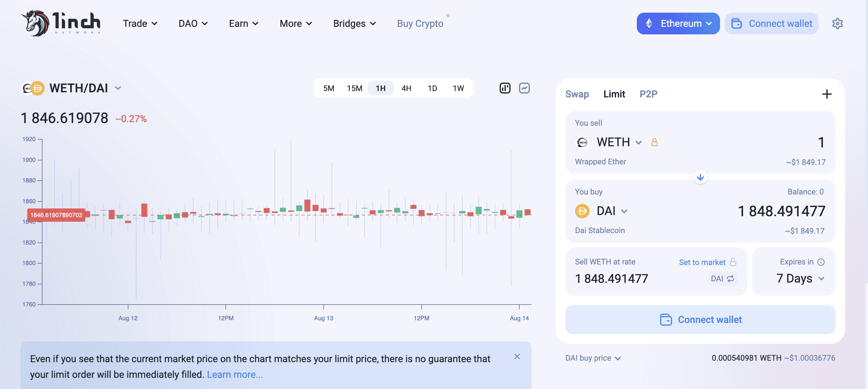
Task: Expand the WETH/DAI pair selector
Action: pyautogui.click(x=118, y=88)
